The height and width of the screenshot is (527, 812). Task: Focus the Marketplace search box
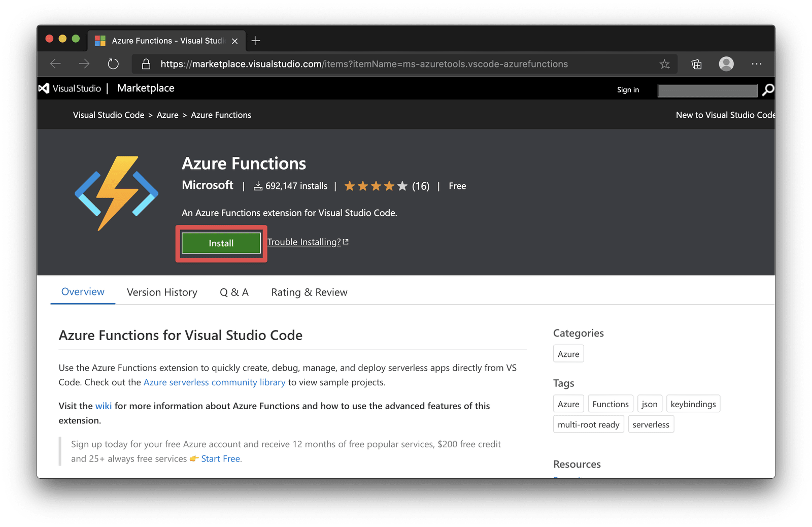pyautogui.click(x=707, y=90)
